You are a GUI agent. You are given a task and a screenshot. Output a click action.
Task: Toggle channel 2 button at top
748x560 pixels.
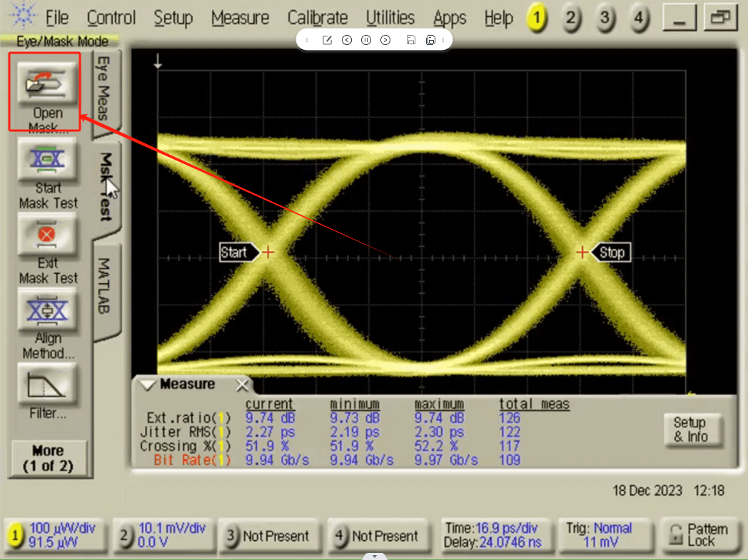[570, 19]
